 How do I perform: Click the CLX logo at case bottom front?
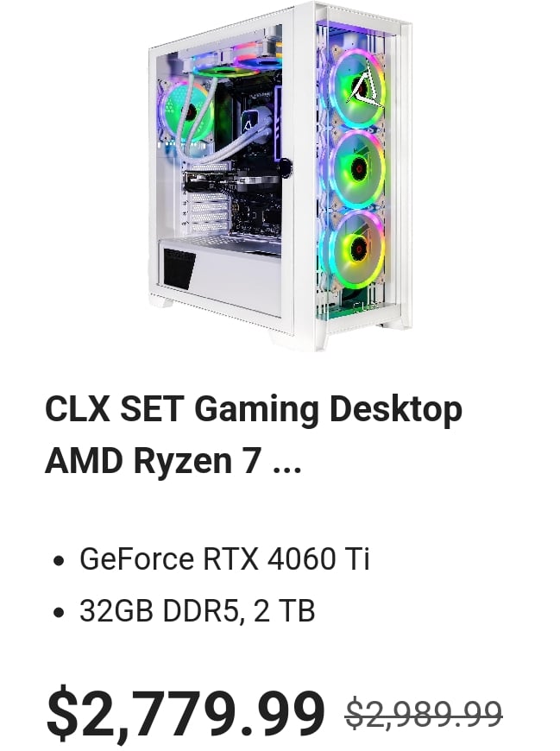tap(366, 305)
